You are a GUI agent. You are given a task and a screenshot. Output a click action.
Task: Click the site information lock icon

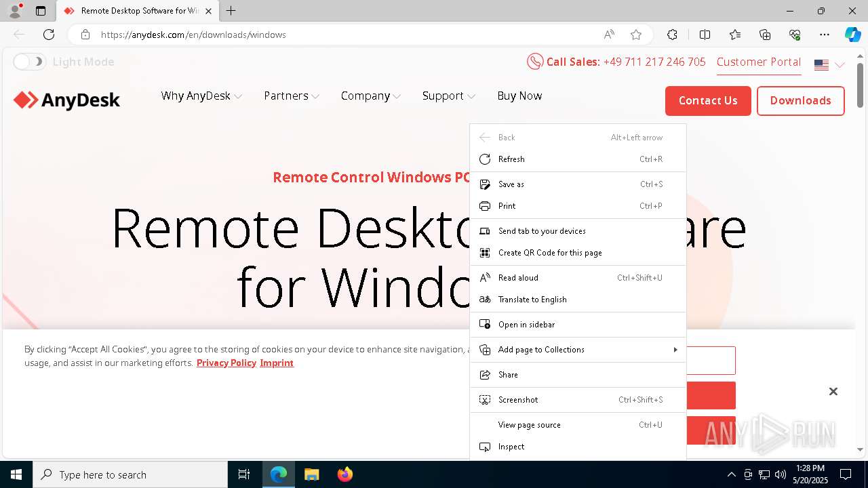click(85, 35)
